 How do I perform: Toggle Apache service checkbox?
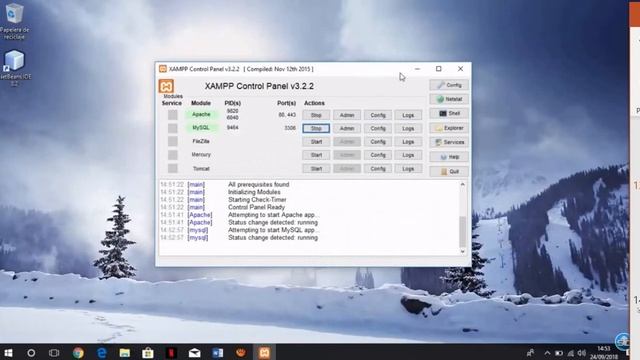tap(173, 115)
